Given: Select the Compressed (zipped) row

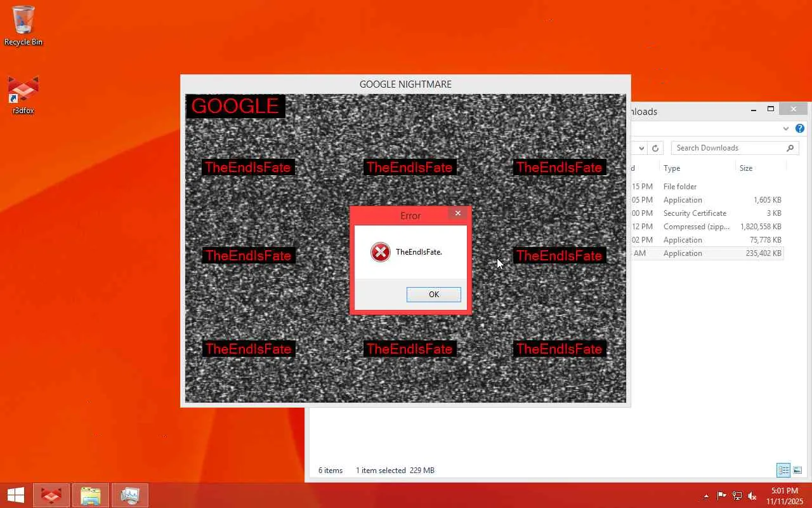Looking at the screenshot, I should point(706,227).
